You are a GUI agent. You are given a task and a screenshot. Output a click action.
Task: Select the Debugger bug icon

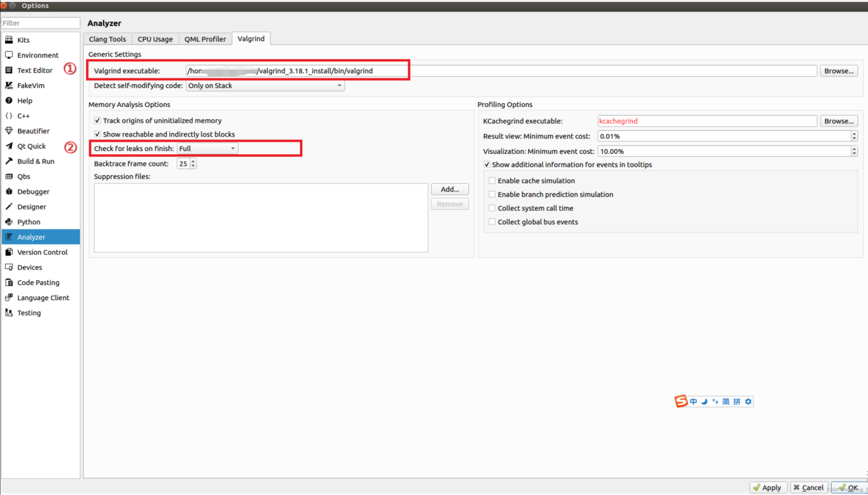[x=9, y=191]
